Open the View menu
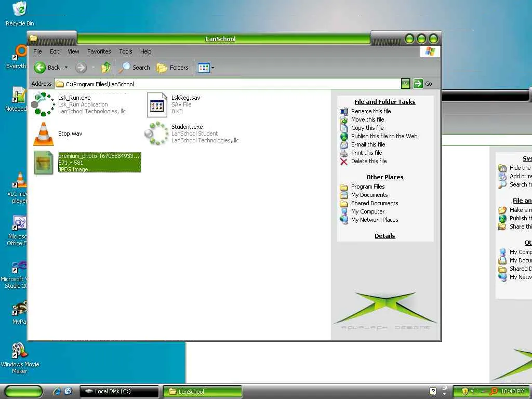The image size is (532, 399). coord(73,51)
